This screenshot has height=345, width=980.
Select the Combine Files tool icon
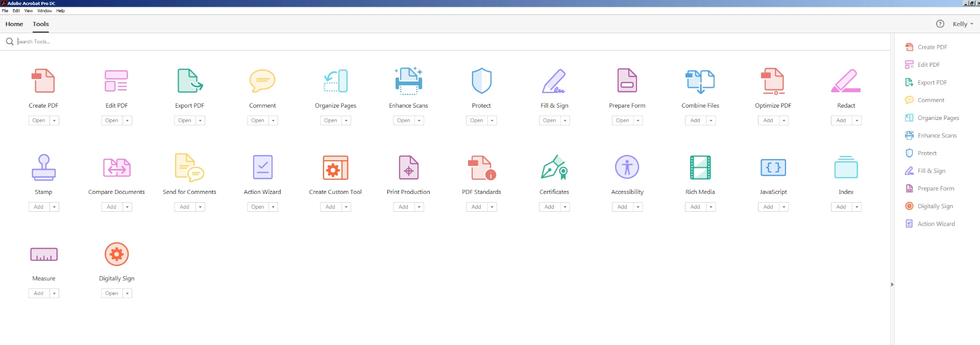click(x=700, y=81)
